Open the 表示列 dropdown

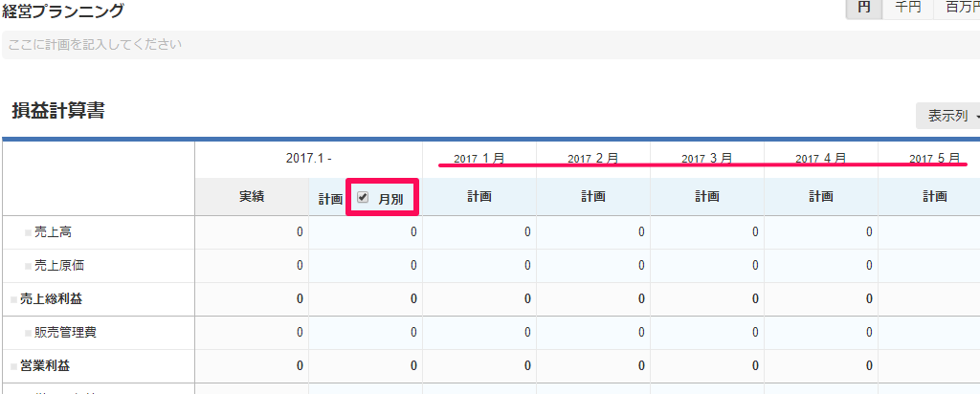(x=948, y=116)
